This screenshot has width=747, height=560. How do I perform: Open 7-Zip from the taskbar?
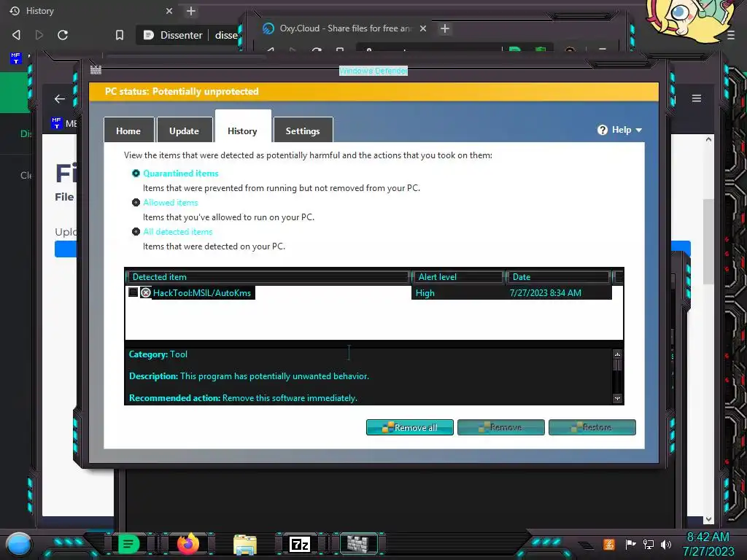[300, 544]
